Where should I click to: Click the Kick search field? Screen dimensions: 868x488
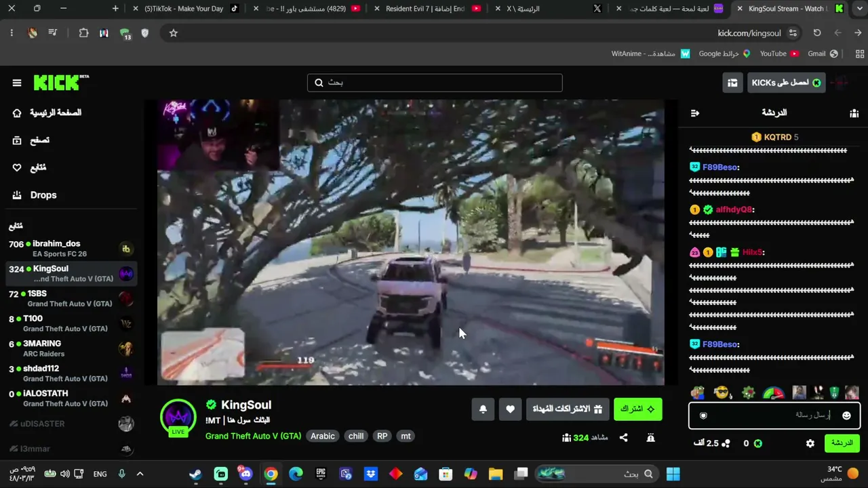(435, 83)
